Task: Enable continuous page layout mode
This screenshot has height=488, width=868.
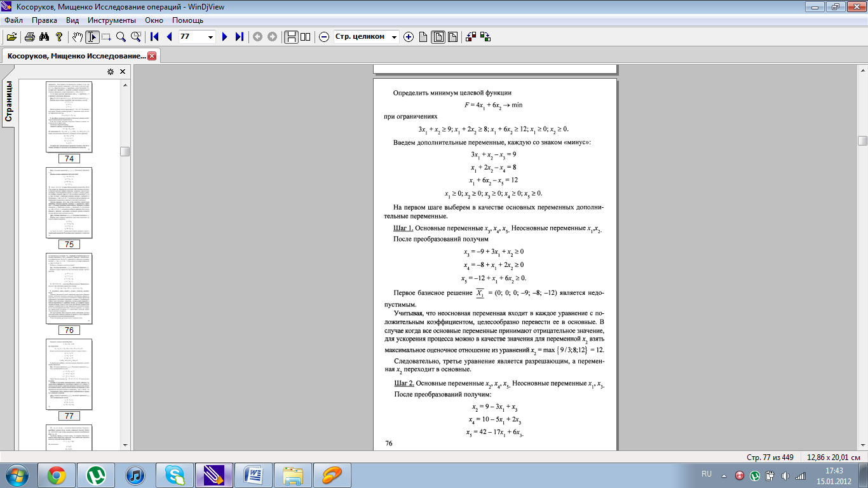Action: click(x=291, y=37)
